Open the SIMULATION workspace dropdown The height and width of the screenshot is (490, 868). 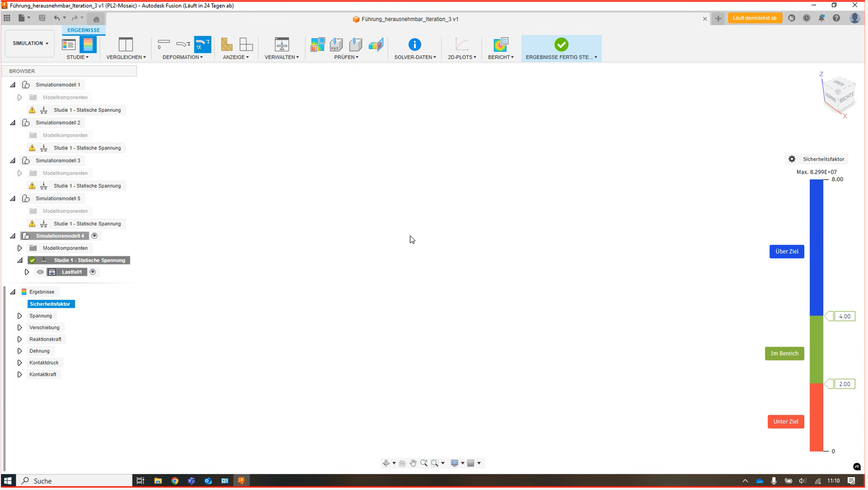30,44
